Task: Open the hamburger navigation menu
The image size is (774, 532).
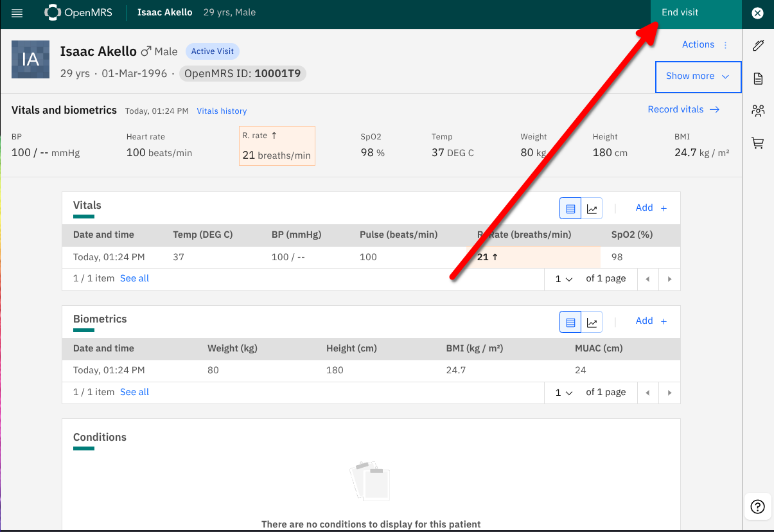Action: point(17,13)
